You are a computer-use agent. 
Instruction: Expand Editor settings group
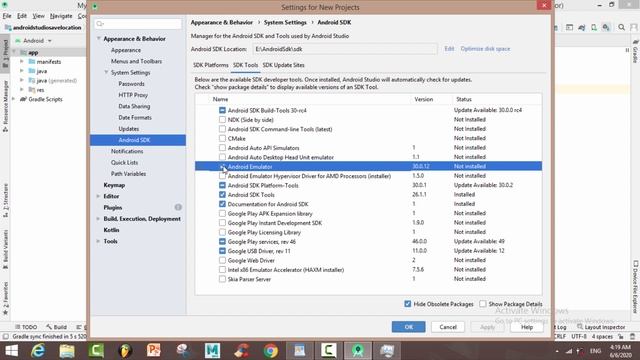pyautogui.click(x=98, y=196)
